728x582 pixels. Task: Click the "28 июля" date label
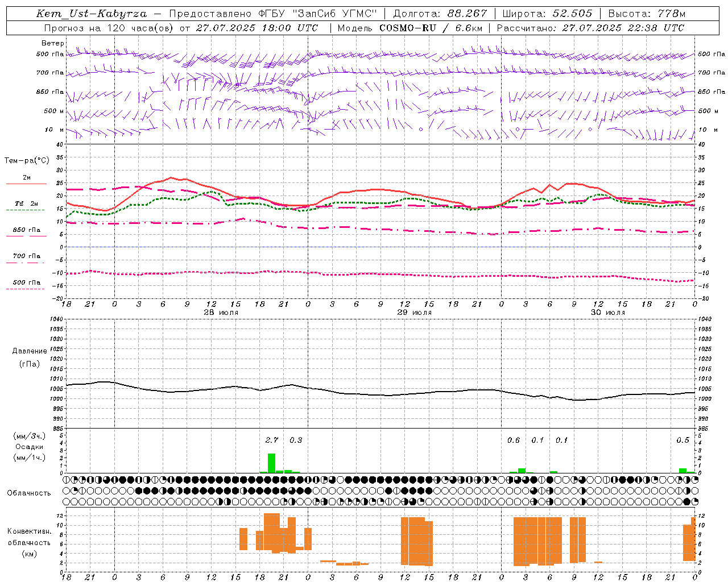pyautogui.click(x=221, y=313)
